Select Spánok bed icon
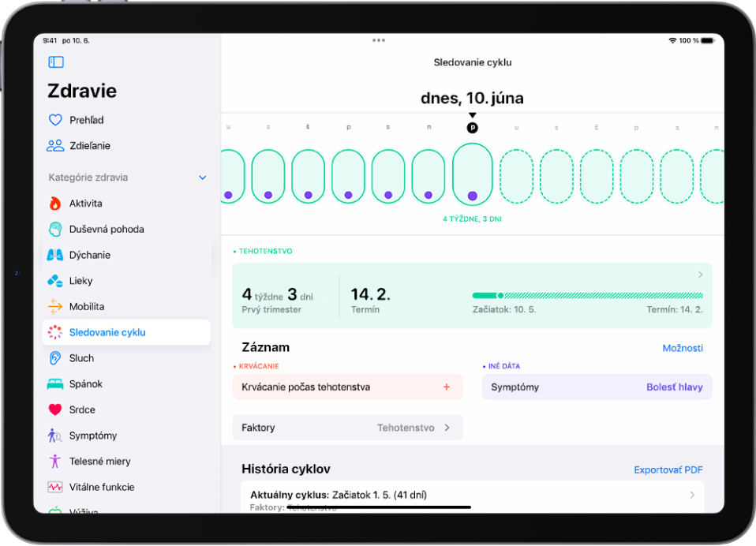Viewport: 756px width, 546px height. (x=55, y=384)
